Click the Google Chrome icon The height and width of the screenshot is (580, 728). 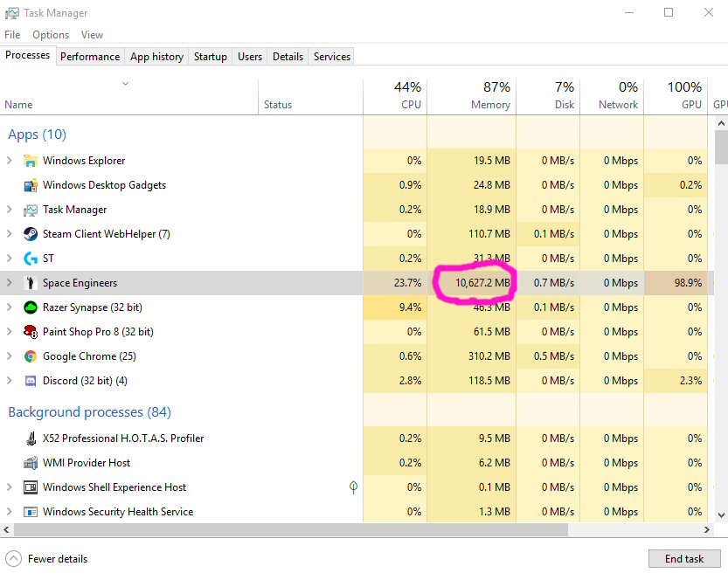(30, 356)
